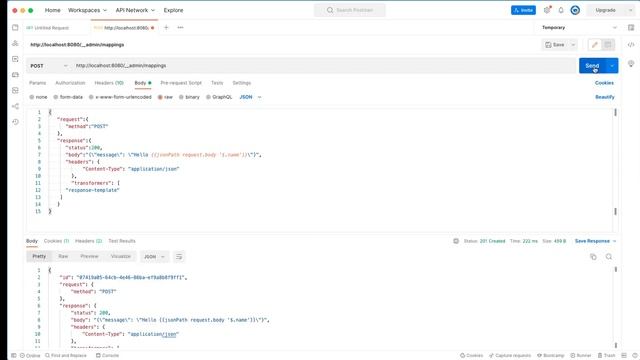Click the globe icon next to Status
Screen dimensions: 640x360
point(456,241)
